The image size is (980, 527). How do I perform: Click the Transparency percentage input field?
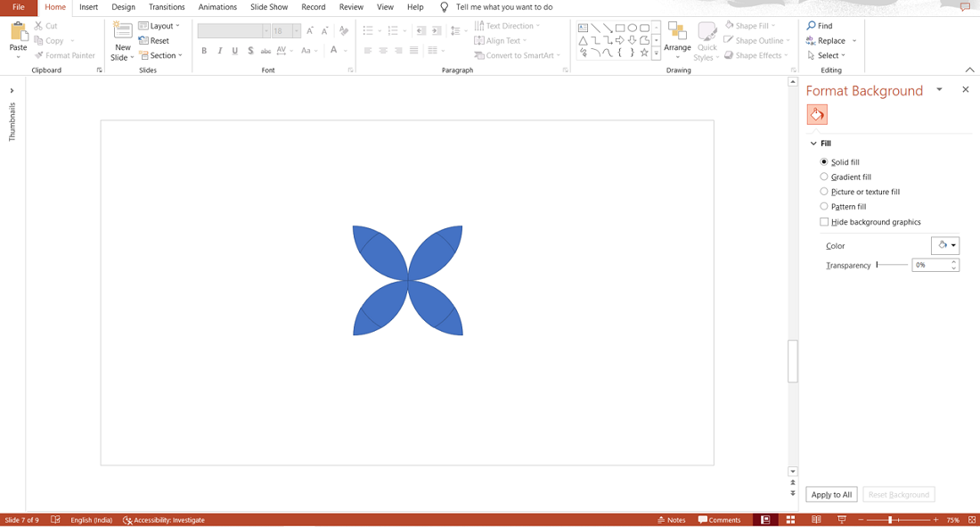click(x=930, y=265)
